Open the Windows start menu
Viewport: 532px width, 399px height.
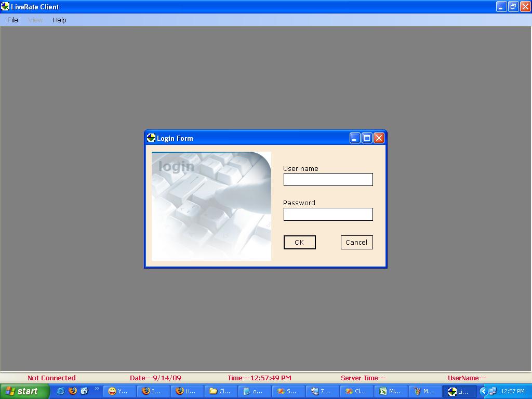click(x=24, y=391)
